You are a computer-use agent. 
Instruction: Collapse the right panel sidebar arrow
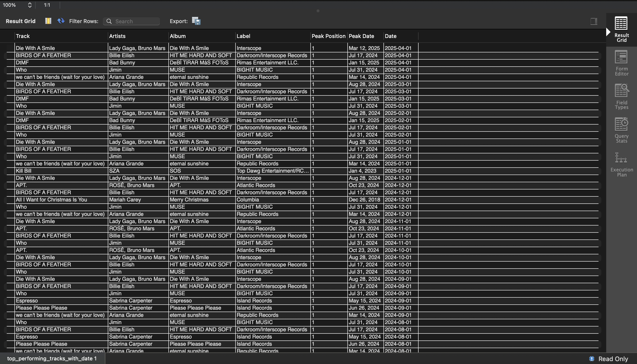tap(608, 32)
